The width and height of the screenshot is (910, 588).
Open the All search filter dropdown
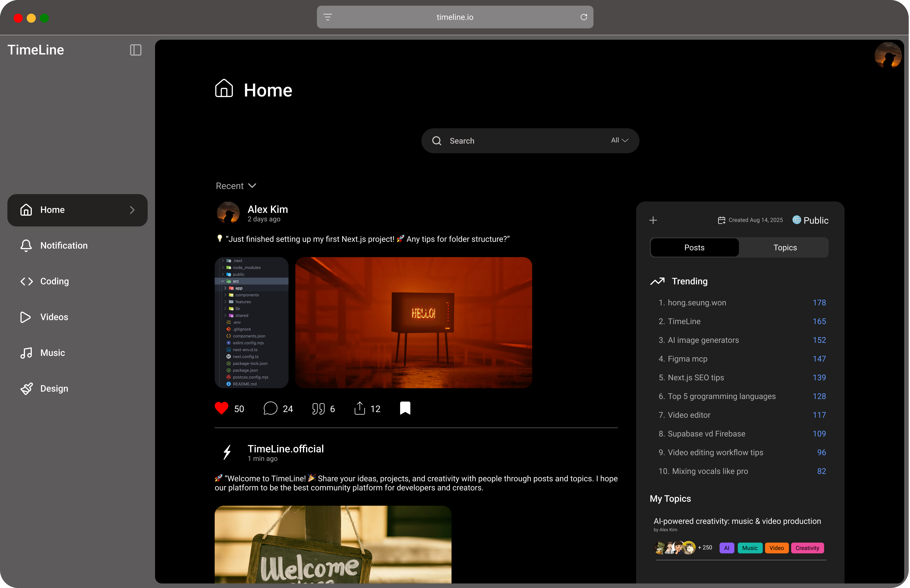tap(619, 140)
